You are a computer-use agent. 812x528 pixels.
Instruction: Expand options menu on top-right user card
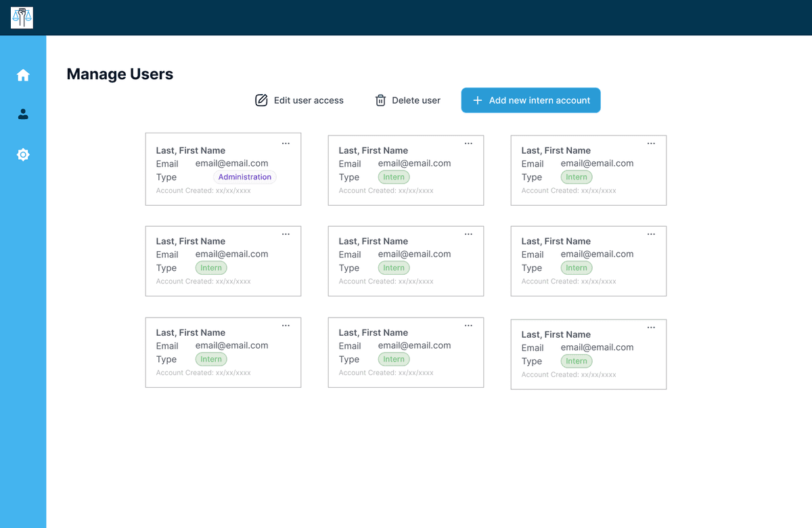651,144
